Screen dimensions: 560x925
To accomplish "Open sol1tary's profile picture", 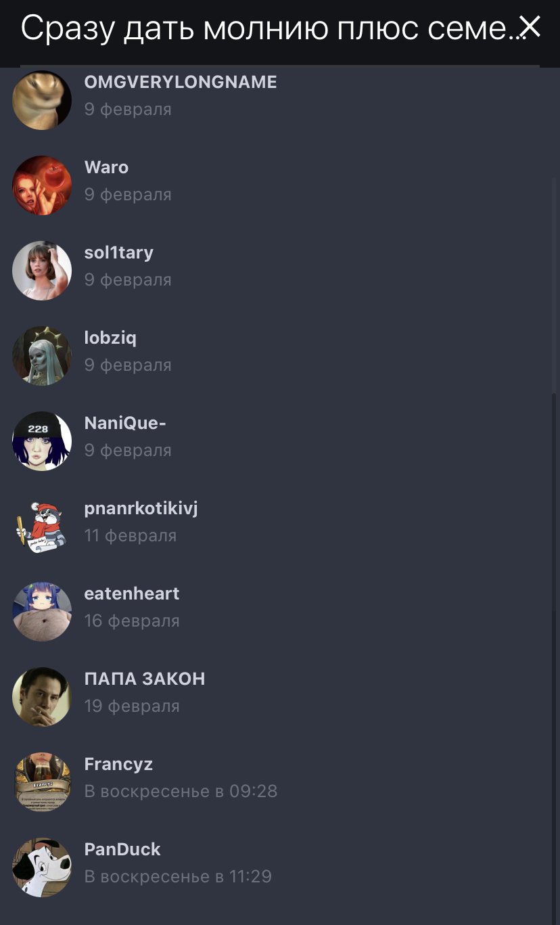I will pos(42,271).
